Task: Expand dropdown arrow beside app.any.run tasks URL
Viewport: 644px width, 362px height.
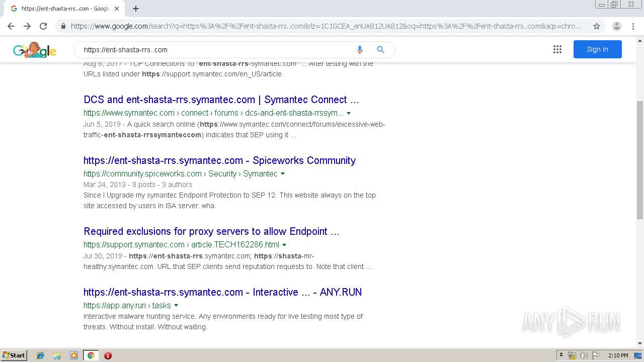Action: pos(176,306)
